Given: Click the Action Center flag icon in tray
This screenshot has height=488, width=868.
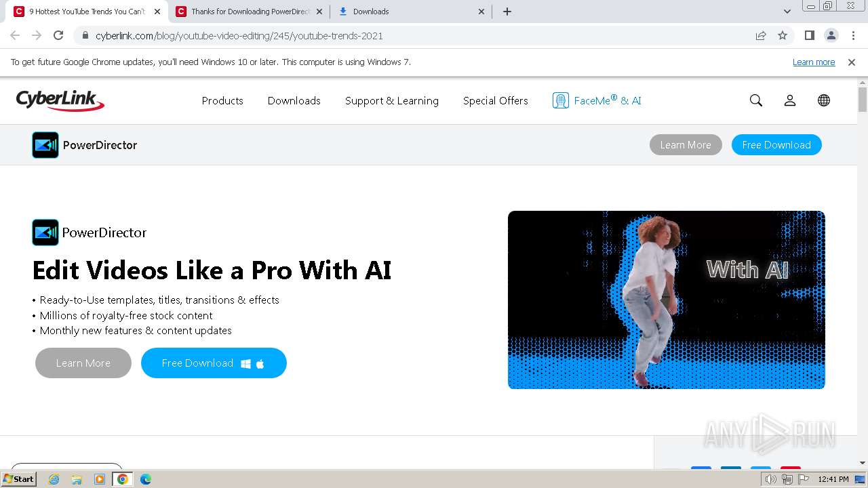Looking at the screenshot, I should pyautogui.click(x=803, y=479).
